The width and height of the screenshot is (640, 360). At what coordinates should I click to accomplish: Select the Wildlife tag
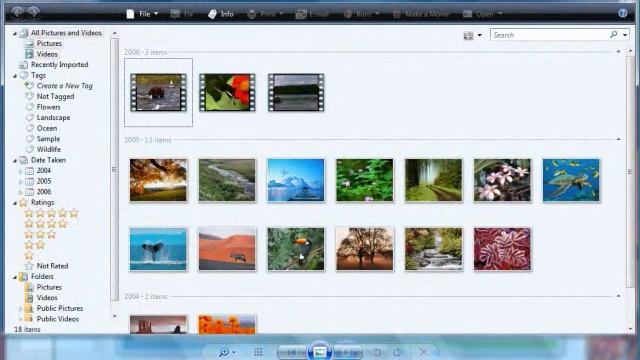(x=49, y=149)
